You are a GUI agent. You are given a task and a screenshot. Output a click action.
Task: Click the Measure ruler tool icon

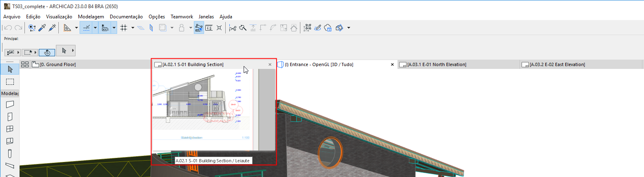(x=209, y=28)
